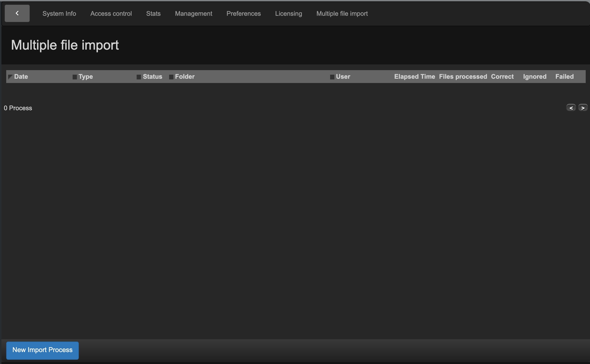Viewport: 590px width, 364px height.
Task: Click the Status column filter icon
Action: (x=139, y=77)
